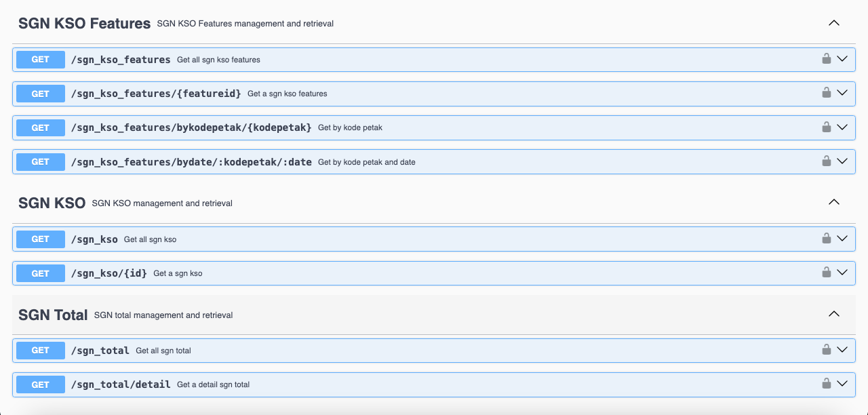Click lock icon on bykodepetak/{kodepetak} endpoint
This screenshot has width=868, height=415.
click(x=826, y=127)
